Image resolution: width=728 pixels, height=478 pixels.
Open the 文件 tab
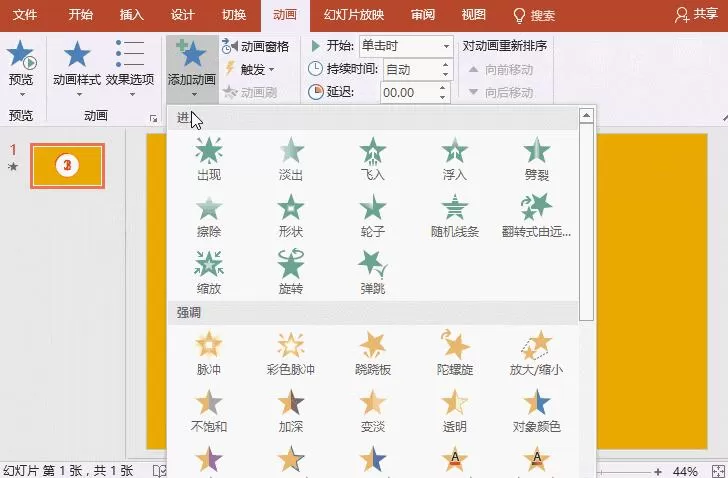[25, 15]
